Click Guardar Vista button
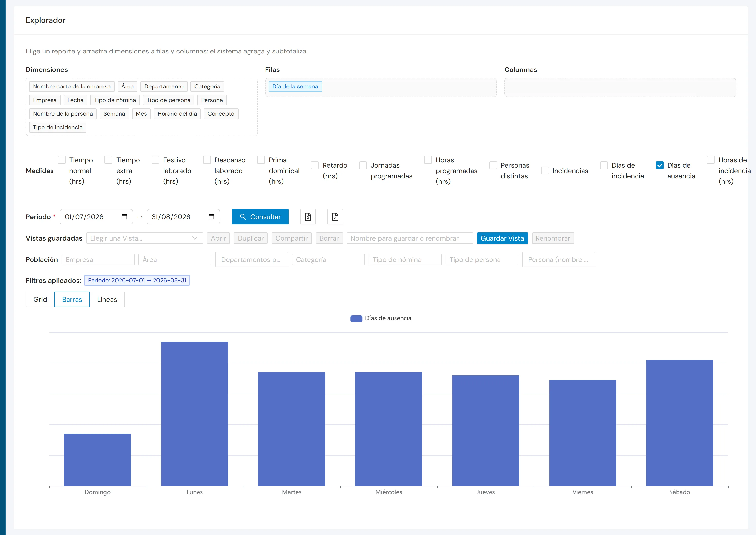The width and height of the screenshot is (756, 535). (x=502, y=238)
